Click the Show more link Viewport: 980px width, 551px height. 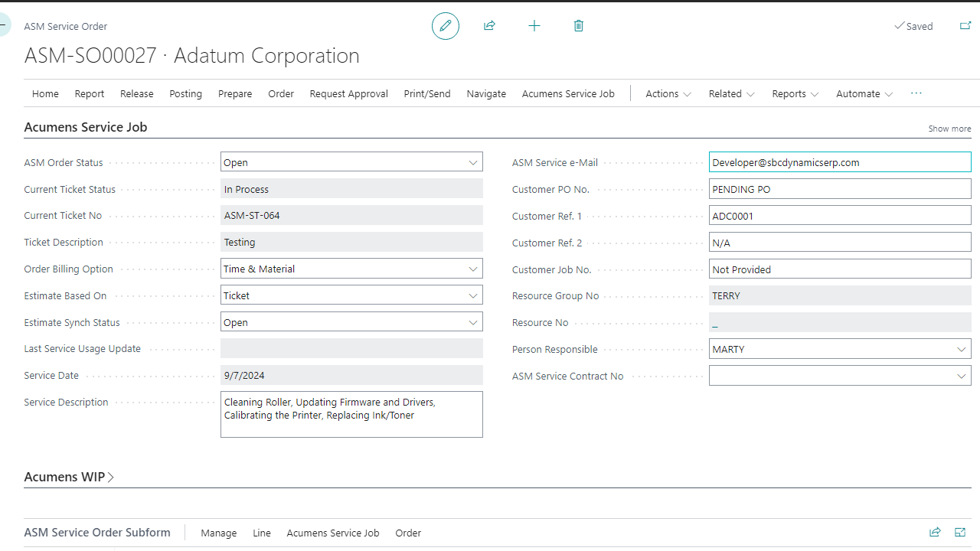point(949,129)
